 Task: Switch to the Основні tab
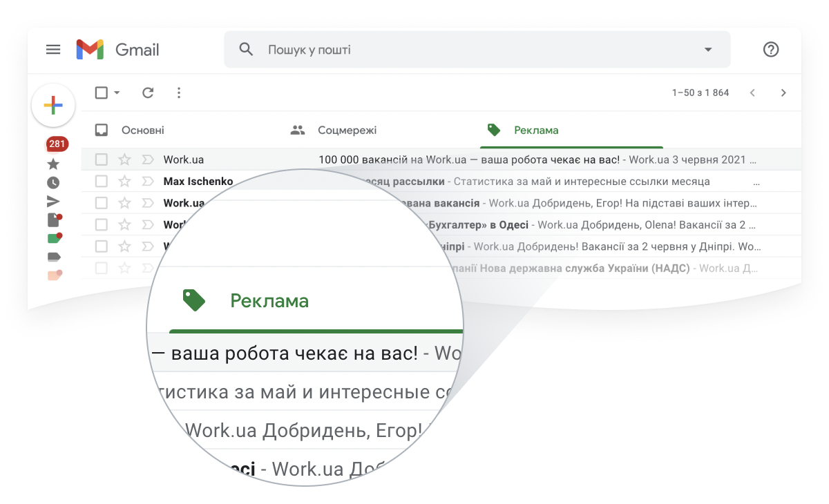point(129,130)
